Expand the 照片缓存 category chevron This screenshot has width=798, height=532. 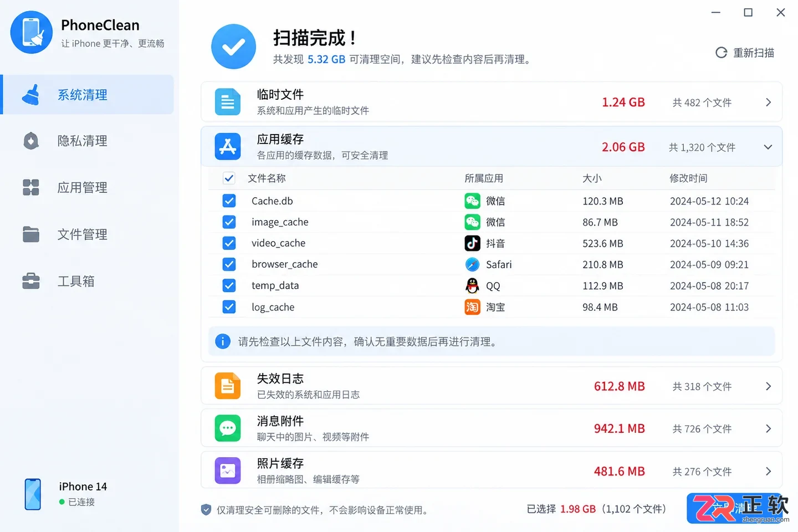coord(768,471)
